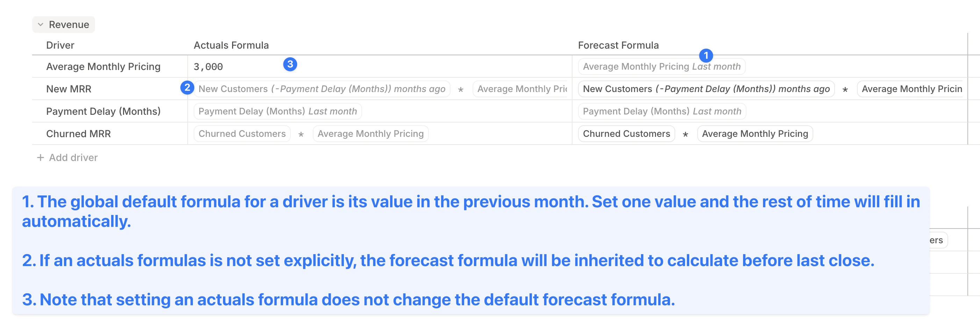Select the Churned Customers pill in forecast formula
980x329 pixels.
click(626, 134)
